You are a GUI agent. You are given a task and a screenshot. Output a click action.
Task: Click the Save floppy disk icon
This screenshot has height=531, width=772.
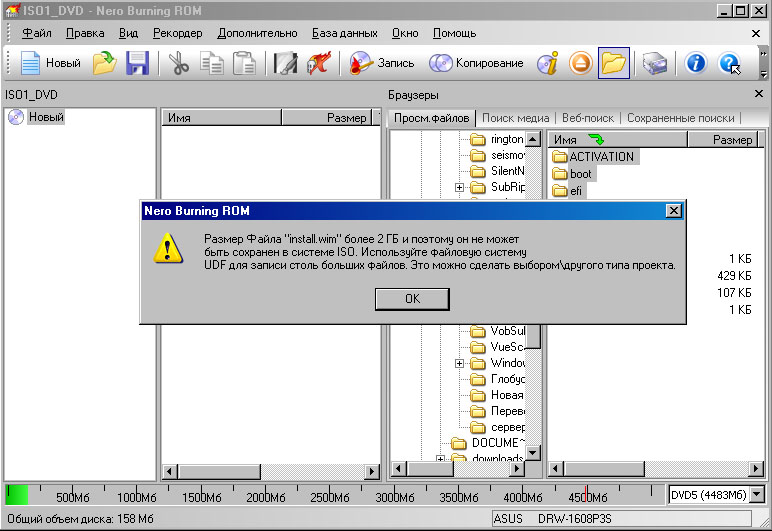(x=137, y=63)
